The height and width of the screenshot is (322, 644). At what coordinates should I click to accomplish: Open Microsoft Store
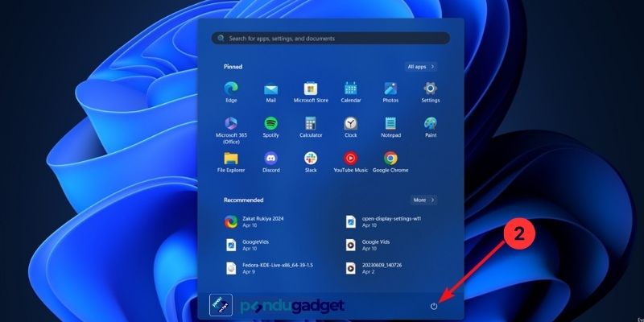click(x=311, y=92)
